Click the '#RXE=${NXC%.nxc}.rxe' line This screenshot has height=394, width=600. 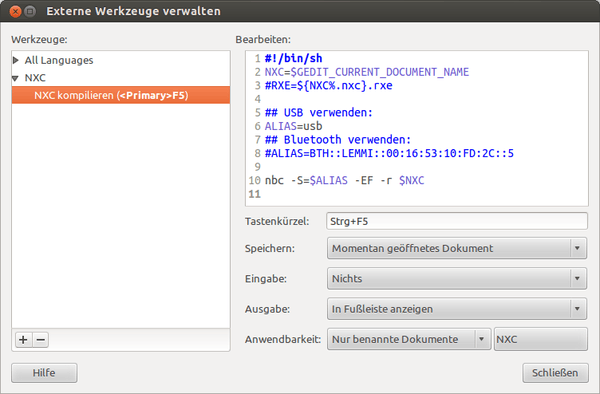pyautogui.click(x=328, y=85)
